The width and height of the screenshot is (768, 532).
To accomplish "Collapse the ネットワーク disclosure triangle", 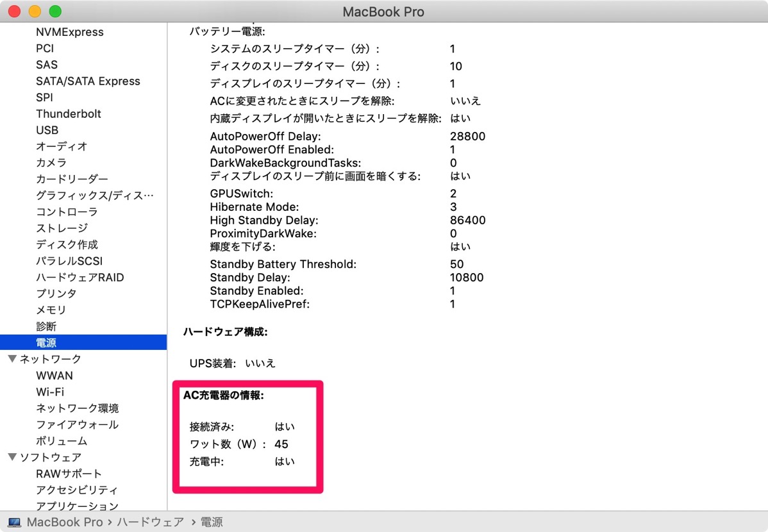I will (13, 358).
